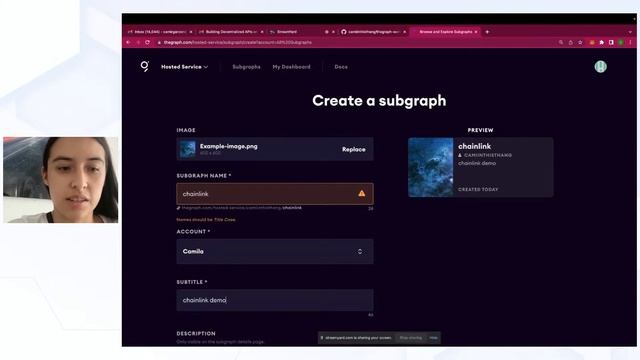This screenshot has width=640, height=360.
Task: Open the browser Extensions puzzle icon
Action: (x=602, y=42)
